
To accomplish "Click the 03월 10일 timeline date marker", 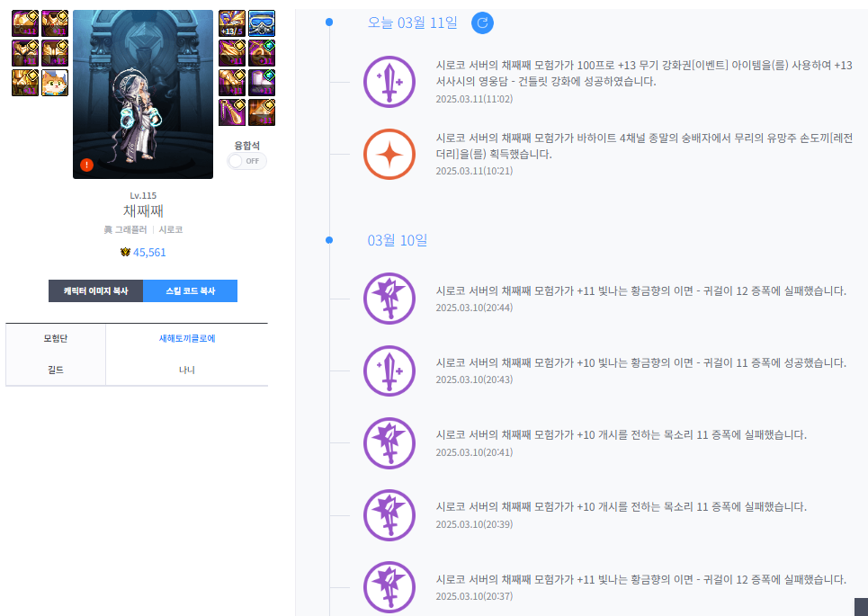I will coord(397,240).
